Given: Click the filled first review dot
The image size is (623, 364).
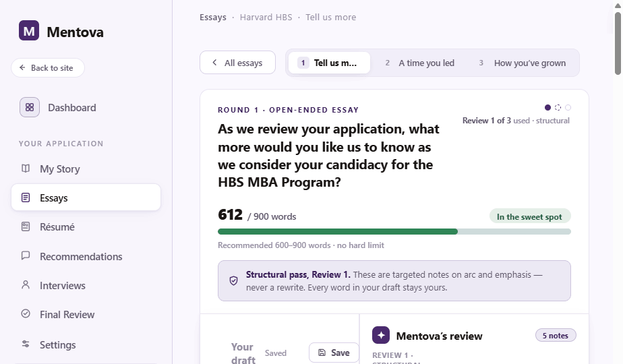Looking at the screenshot, I should pos(547,108).
